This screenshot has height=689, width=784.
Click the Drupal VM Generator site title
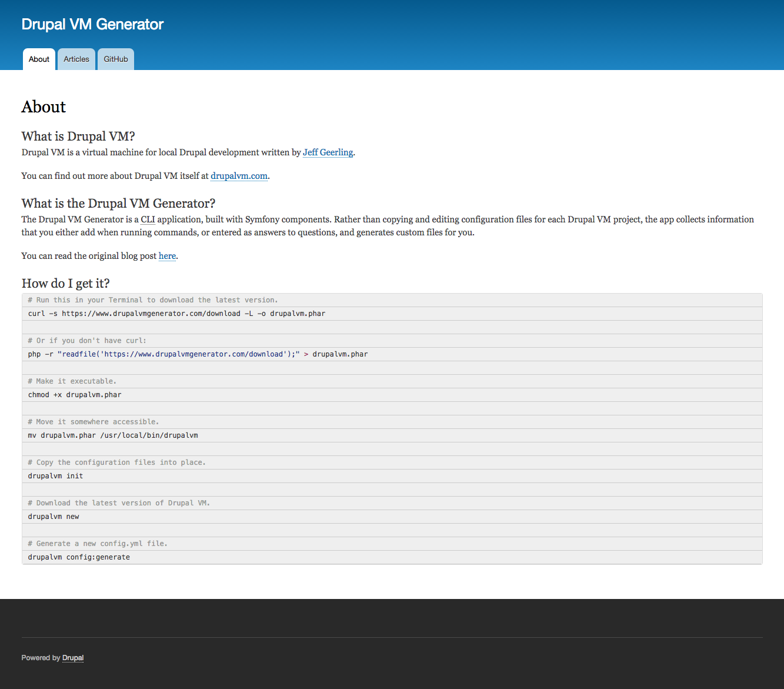92,24
